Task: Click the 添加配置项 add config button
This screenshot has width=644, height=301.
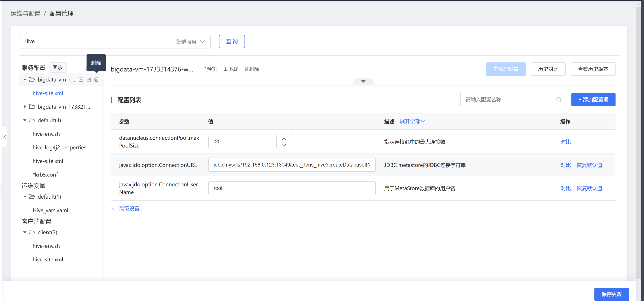Action: (x=593, y=100)
